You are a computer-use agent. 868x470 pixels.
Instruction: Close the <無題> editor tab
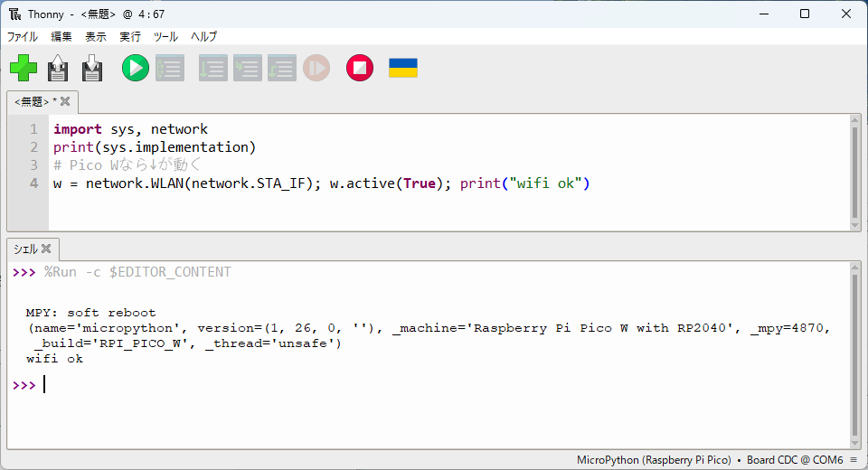[x=65, y=101]
